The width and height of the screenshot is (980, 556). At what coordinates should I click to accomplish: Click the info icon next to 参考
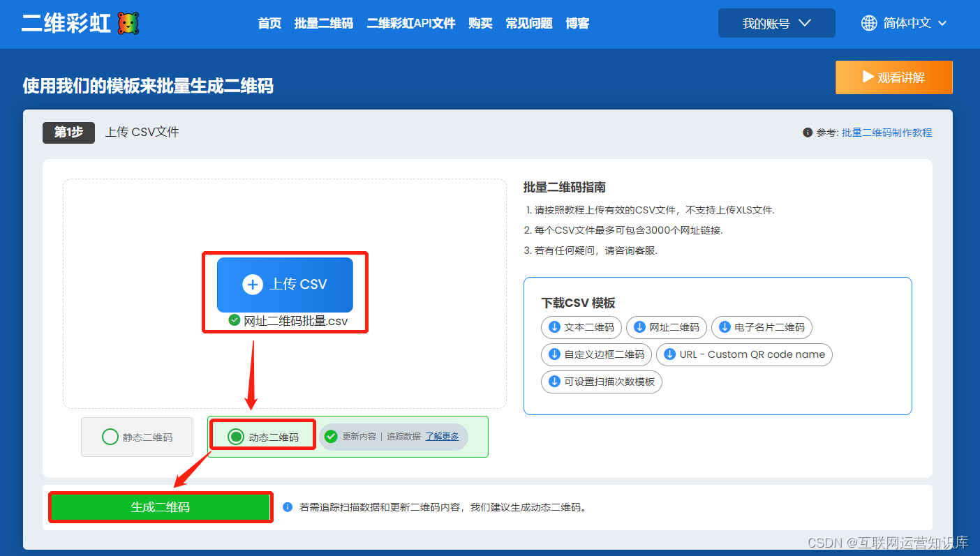coord(808,133)
